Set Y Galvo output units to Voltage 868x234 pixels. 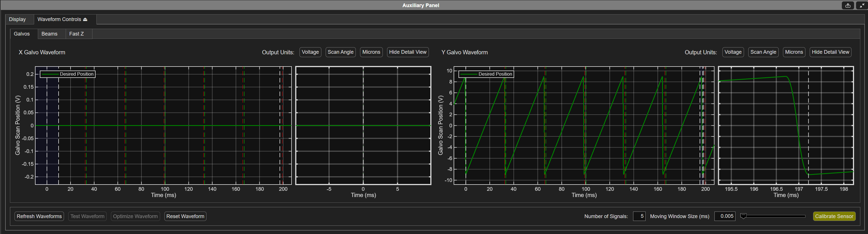(733, 52)
